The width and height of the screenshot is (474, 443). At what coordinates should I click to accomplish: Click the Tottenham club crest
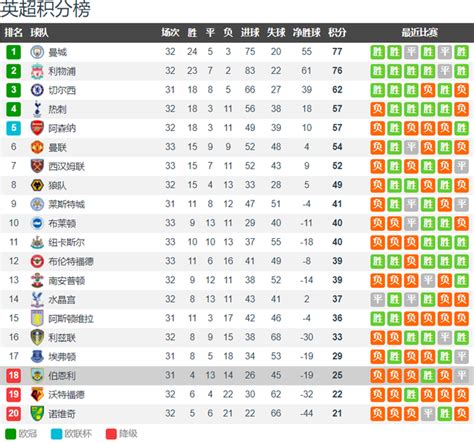coord(37,109)
